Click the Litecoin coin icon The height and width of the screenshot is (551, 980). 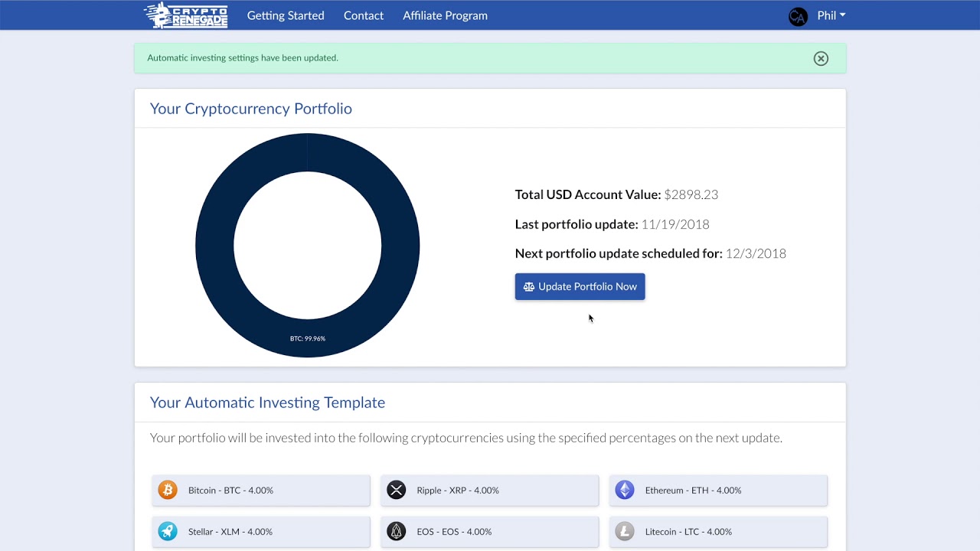[625, 531]
